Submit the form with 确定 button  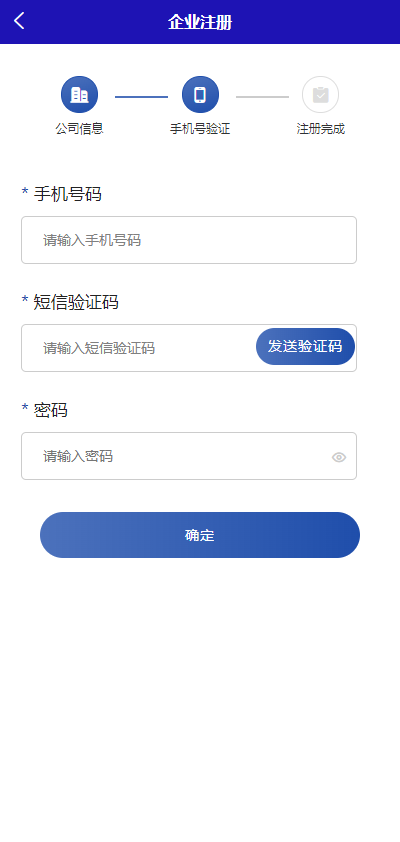(x=200, y=535)
